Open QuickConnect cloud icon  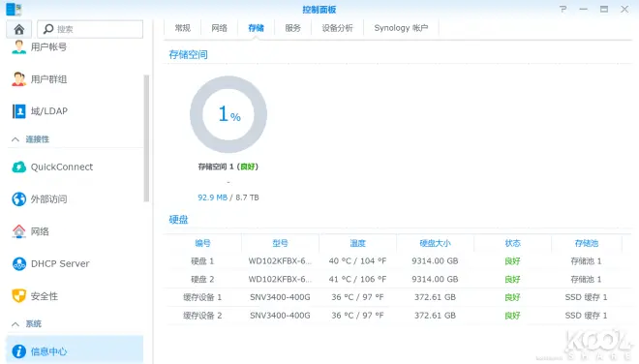point(18,167)
